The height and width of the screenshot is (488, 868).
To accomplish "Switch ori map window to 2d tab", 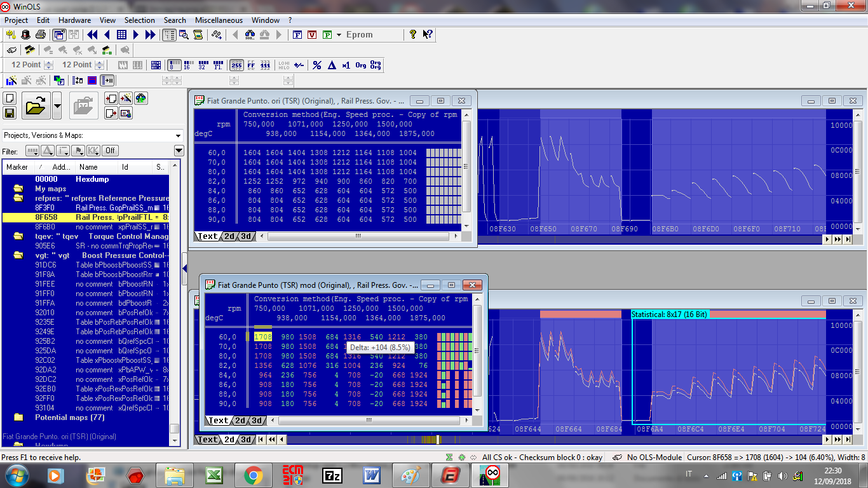I will point(229,236).
